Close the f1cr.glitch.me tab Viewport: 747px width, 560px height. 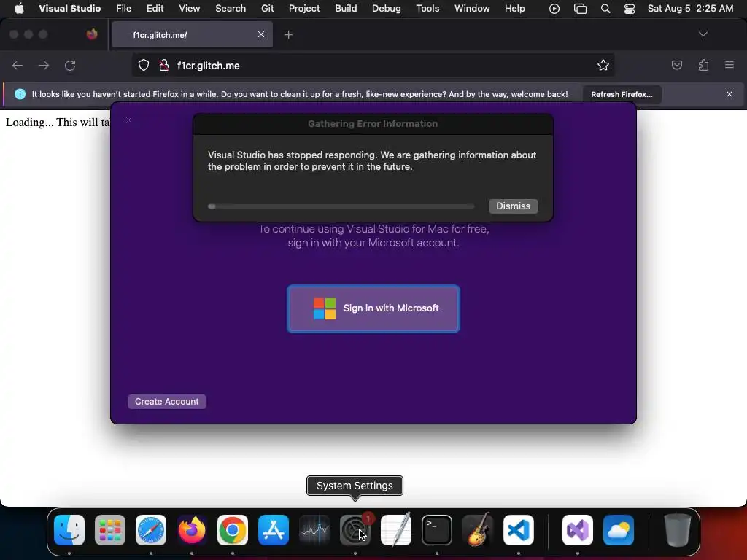[261, 34]
